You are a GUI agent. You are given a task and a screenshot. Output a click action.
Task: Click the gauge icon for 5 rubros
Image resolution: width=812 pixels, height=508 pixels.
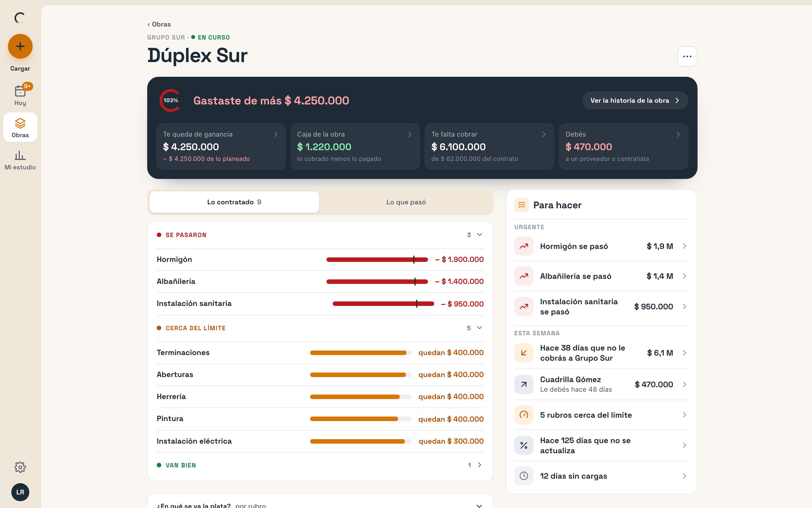[x=524, y=415]
